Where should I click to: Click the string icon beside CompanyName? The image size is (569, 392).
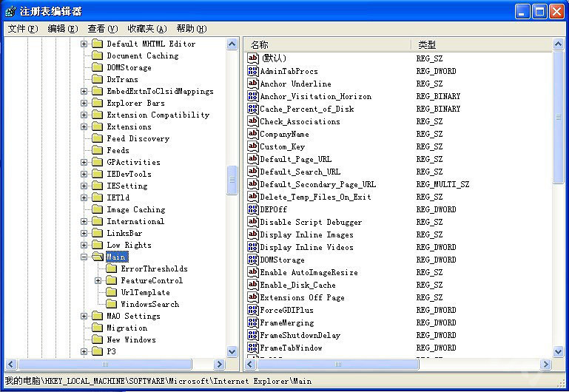[x=252, y=134]
